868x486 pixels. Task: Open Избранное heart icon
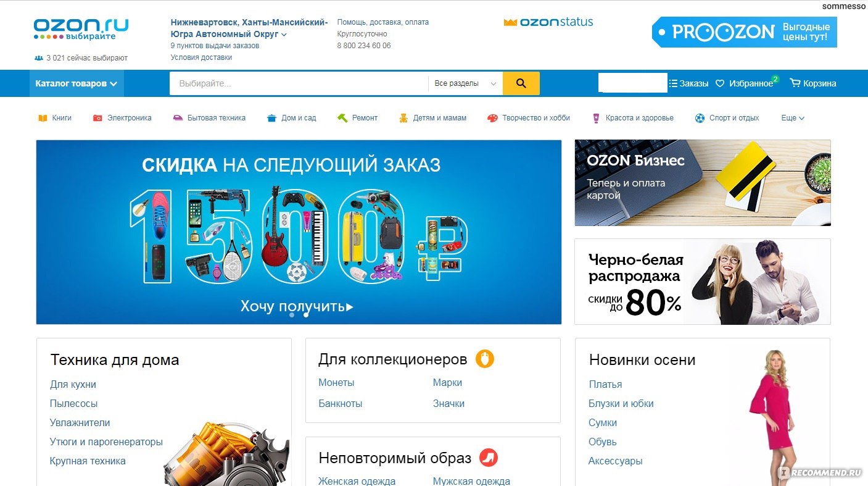[x=719, y=83]
